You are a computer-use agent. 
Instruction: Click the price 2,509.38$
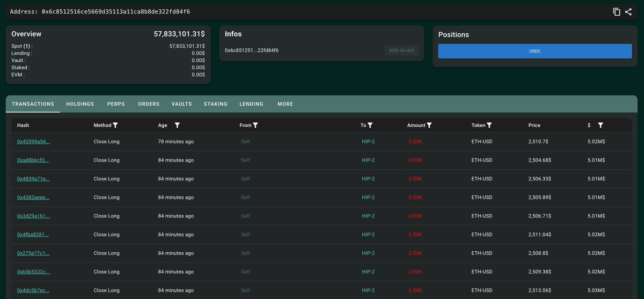pos(539,272)
